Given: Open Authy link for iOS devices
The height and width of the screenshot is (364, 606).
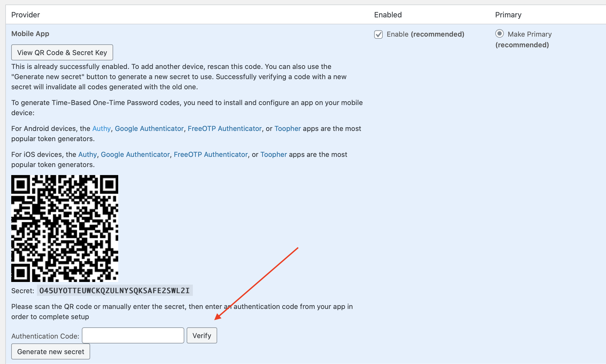Looking at the screenshot, I should coord(87,154).
